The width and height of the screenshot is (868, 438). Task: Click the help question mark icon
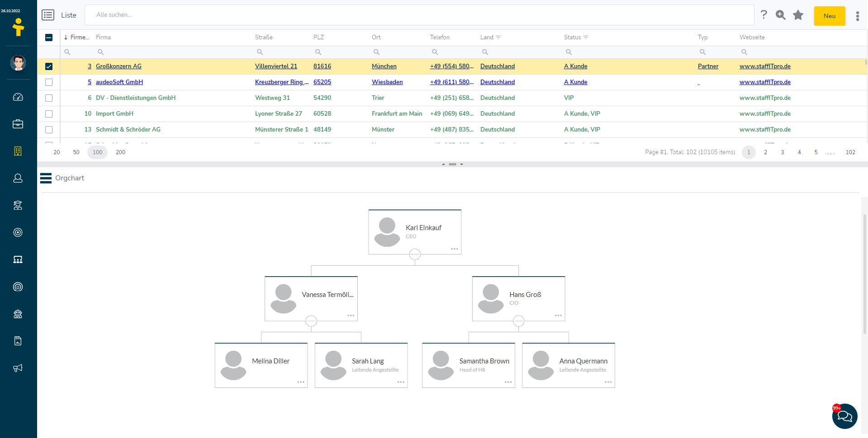[764, 15]
